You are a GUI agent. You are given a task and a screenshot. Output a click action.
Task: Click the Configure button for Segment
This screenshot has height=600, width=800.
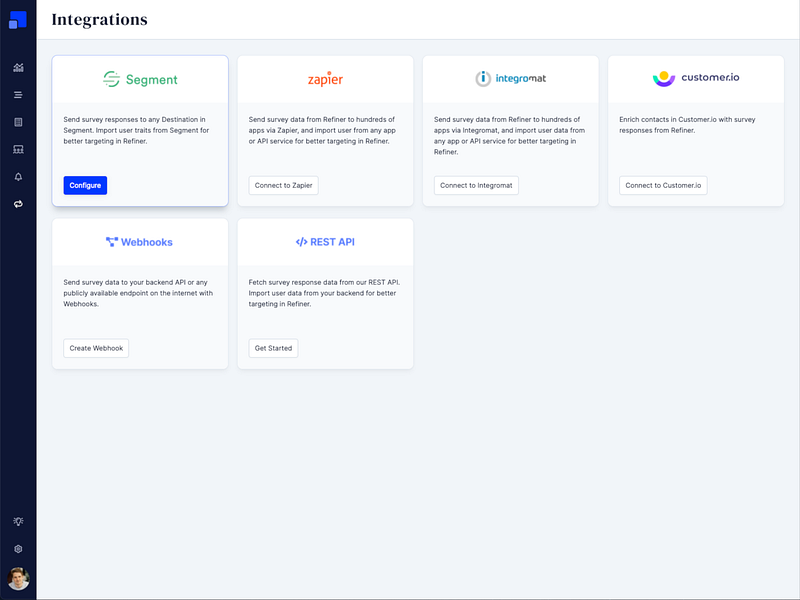(85, 185)
